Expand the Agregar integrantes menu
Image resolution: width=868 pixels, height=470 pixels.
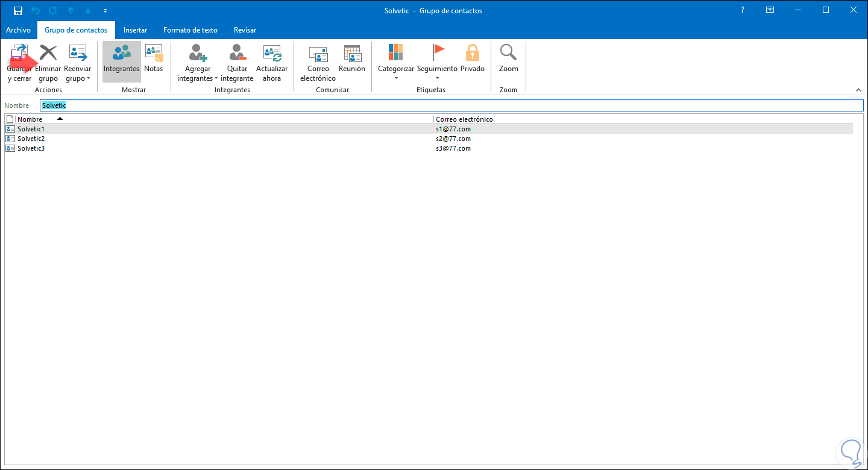[197, 63]
